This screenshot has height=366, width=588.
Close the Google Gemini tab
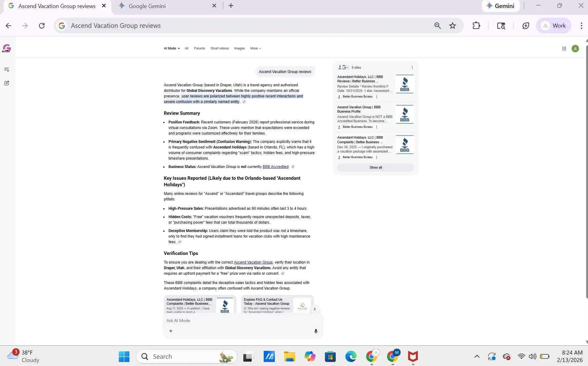[x=214, y=6]
